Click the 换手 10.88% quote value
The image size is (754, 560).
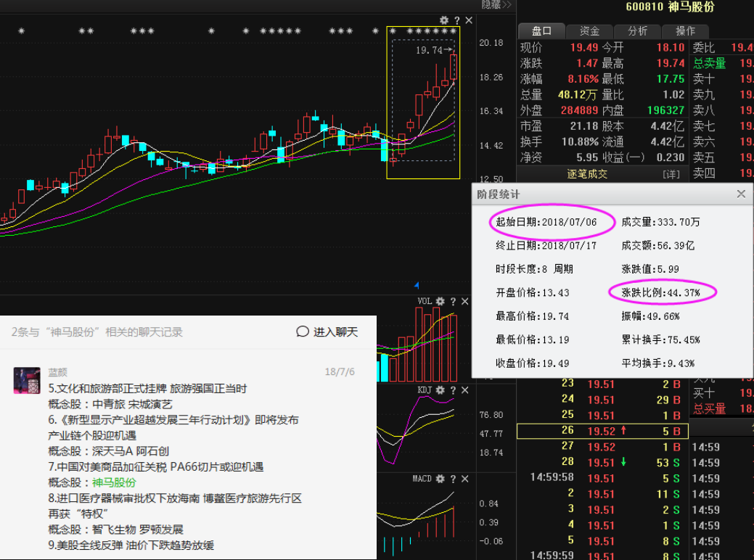pos(580,141)
